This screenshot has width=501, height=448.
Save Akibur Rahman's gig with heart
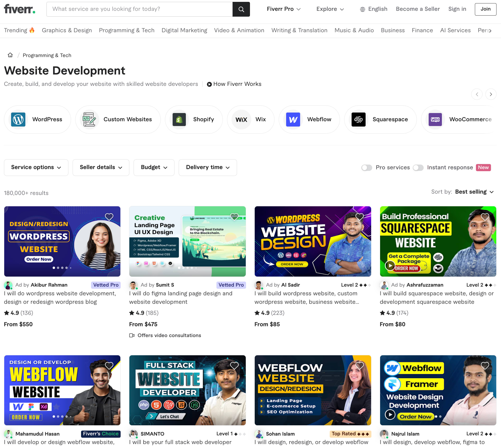[x=109, y=217]
